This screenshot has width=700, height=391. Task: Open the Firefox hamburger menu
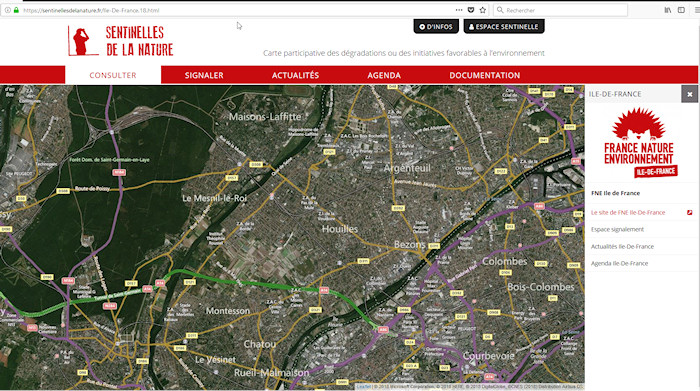coord(696,10)
